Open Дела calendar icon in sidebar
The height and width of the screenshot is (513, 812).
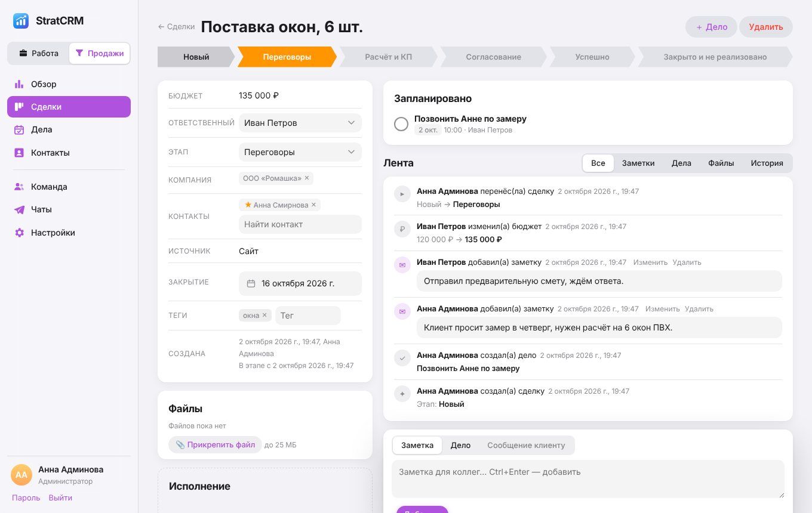[x=19, y=129]
